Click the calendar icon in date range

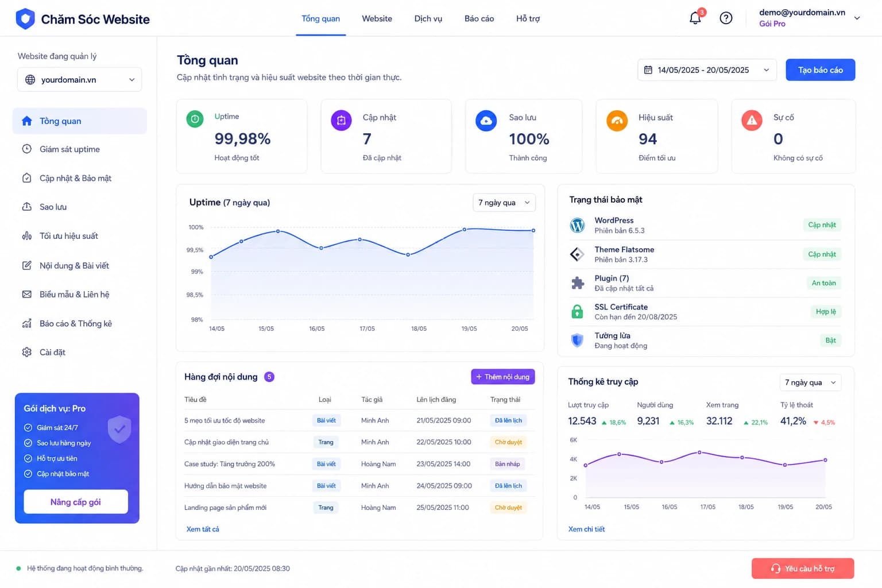[648, 70]
